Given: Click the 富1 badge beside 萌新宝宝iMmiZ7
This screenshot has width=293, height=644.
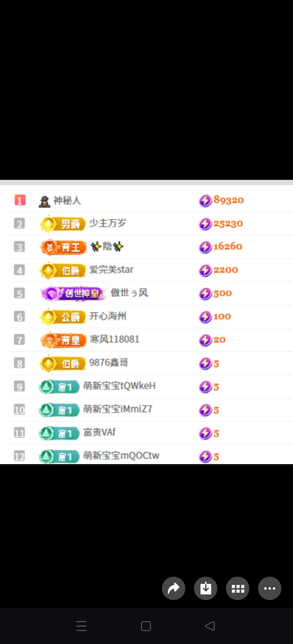Looking at the screenshot, I should [59, 410].
